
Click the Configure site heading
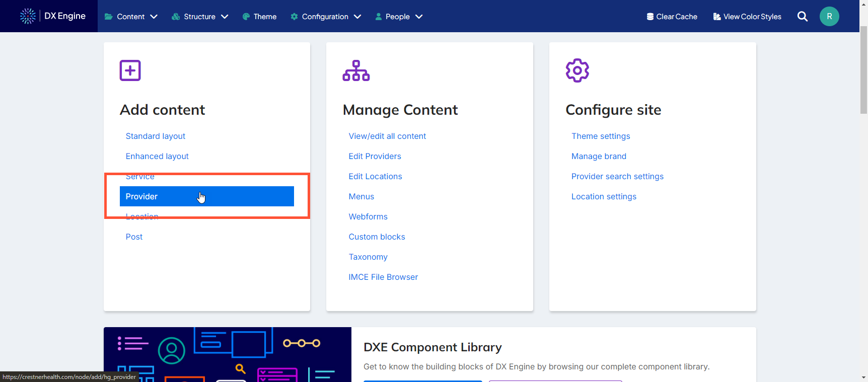[613, 110]
